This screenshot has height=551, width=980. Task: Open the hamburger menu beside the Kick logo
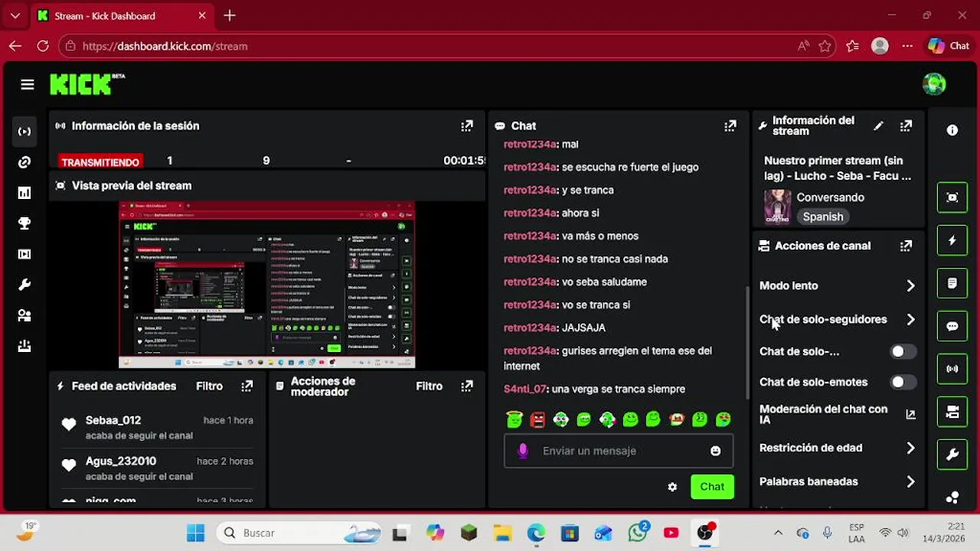click(x=28, y=84)
